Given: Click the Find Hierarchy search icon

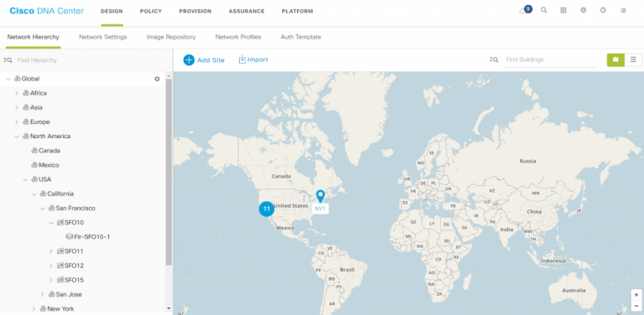Looking at the screenshot, I should [8, 59].
